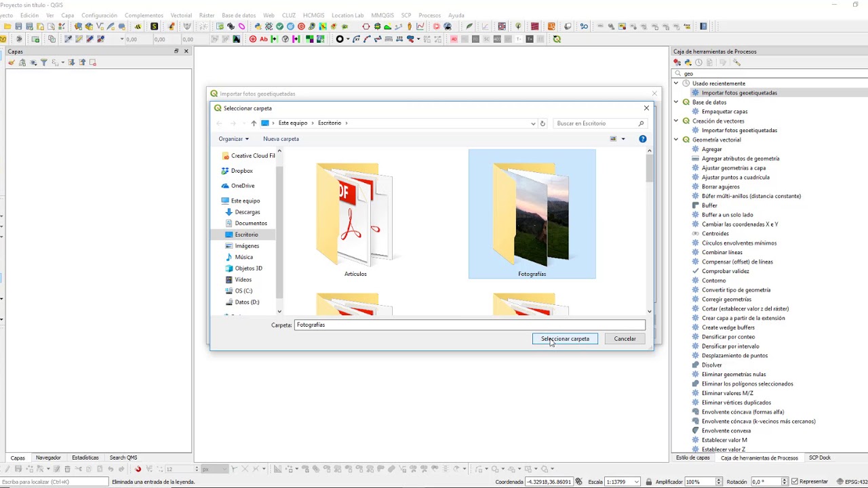Open Documentos in the sidebar
The height and width of the screenshot is (488, 868).
pos(245,223)
